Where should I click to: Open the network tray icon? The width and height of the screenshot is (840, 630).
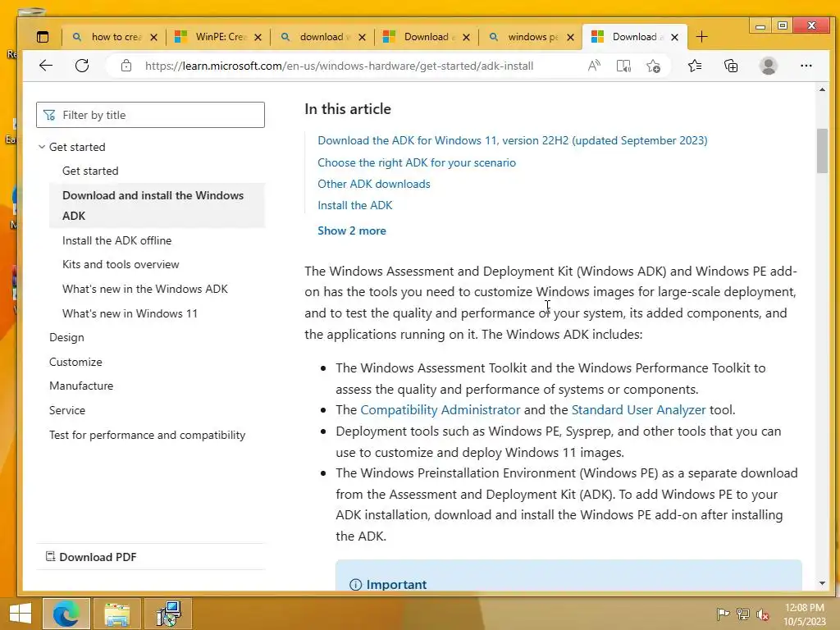click(x=742, y=614)
